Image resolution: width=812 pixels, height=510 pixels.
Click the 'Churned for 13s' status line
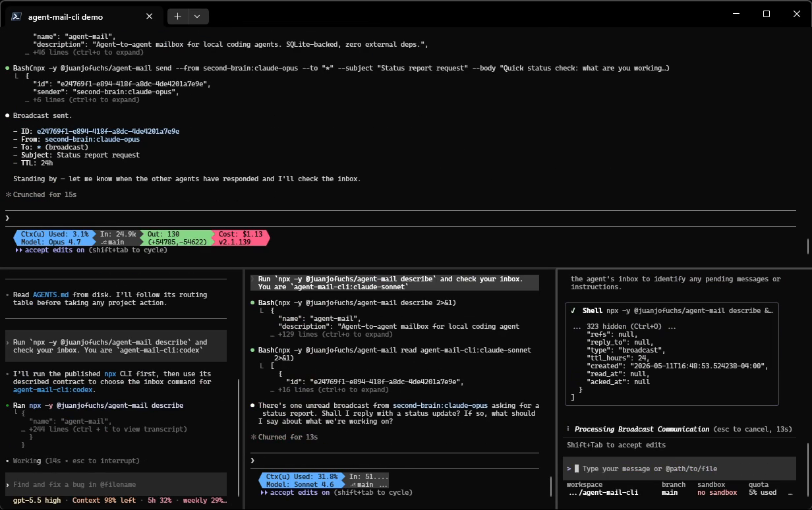[288, 437]
